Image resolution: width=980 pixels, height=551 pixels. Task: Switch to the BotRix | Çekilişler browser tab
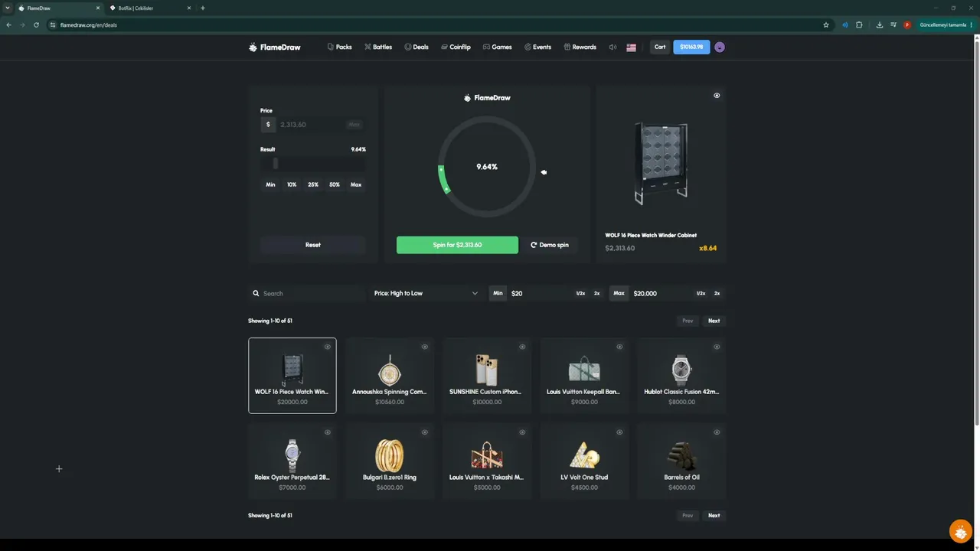(149, 8)
